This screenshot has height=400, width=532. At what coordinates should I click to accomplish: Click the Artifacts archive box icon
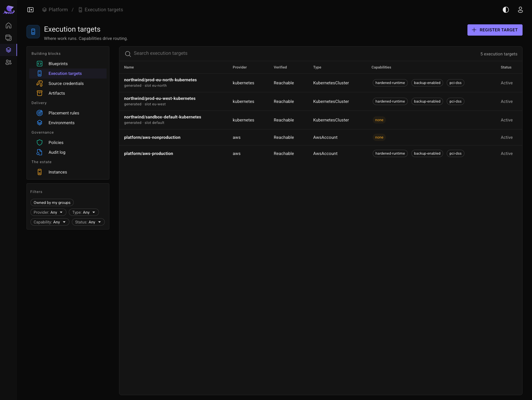[40, 93]
